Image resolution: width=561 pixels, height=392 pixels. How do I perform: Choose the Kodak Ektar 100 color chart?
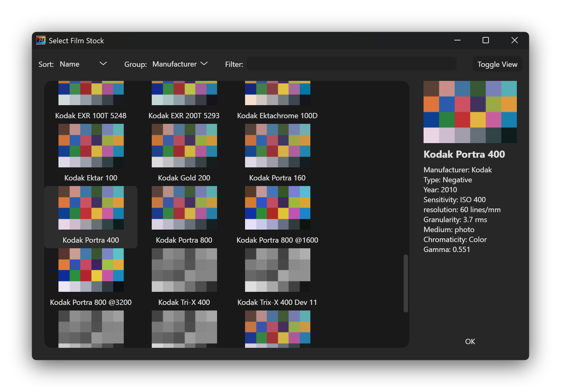pyautogui.click(x=91, y=146)
